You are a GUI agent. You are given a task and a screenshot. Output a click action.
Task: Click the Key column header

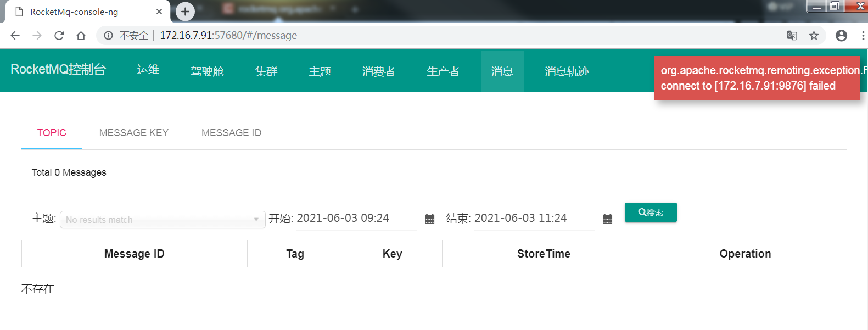pos(393,254)
